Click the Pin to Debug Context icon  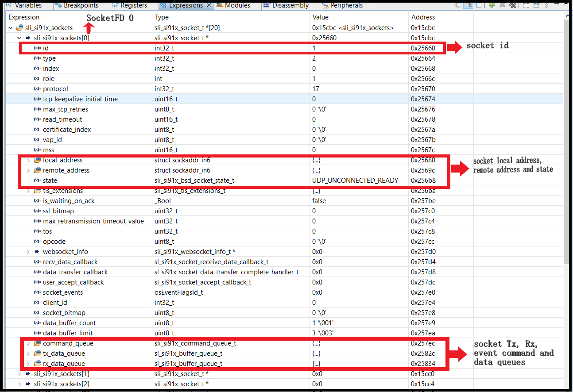point(536,5)
